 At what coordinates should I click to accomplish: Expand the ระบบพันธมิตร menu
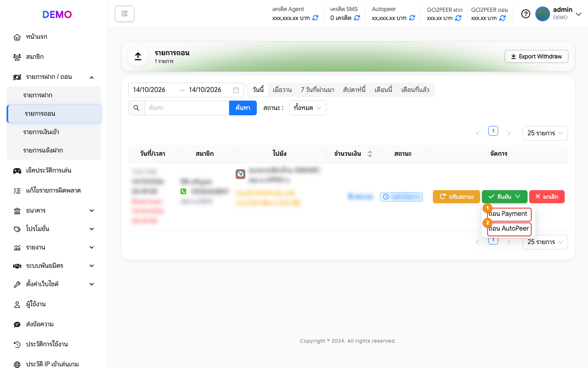click(54, 266)
